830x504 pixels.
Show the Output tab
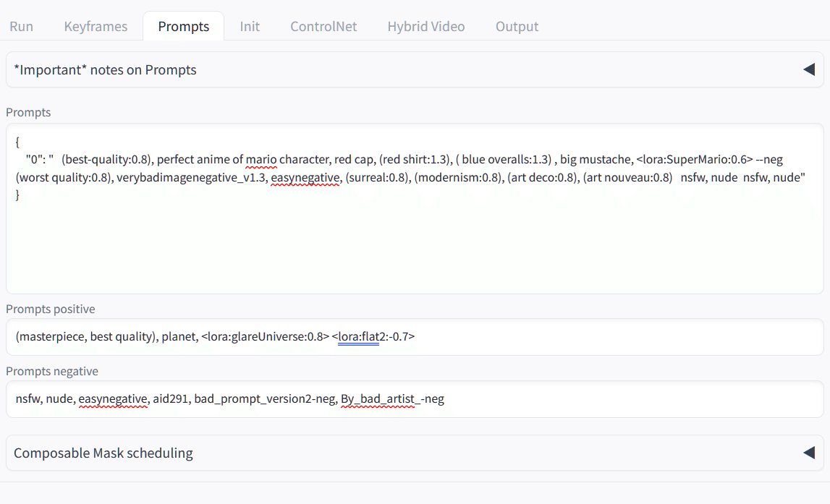click(517, 27)
